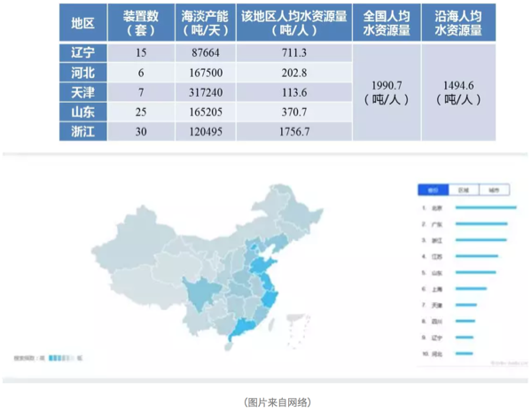Viewport: 532px width, 413px height.
Task: Click rank 1 北京 in the list
Action: (x=436, y=207)
